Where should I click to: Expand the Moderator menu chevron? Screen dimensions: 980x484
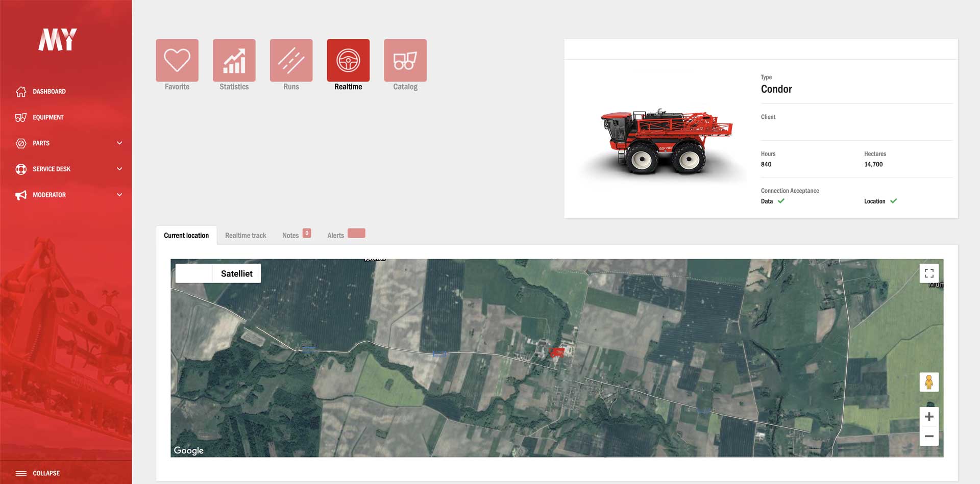[x=119, y=195]
